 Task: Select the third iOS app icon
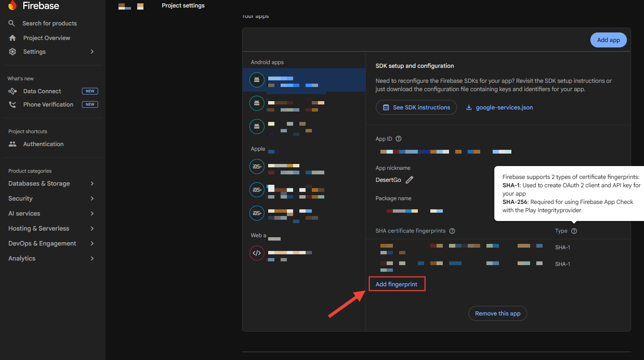click(257, 213)
